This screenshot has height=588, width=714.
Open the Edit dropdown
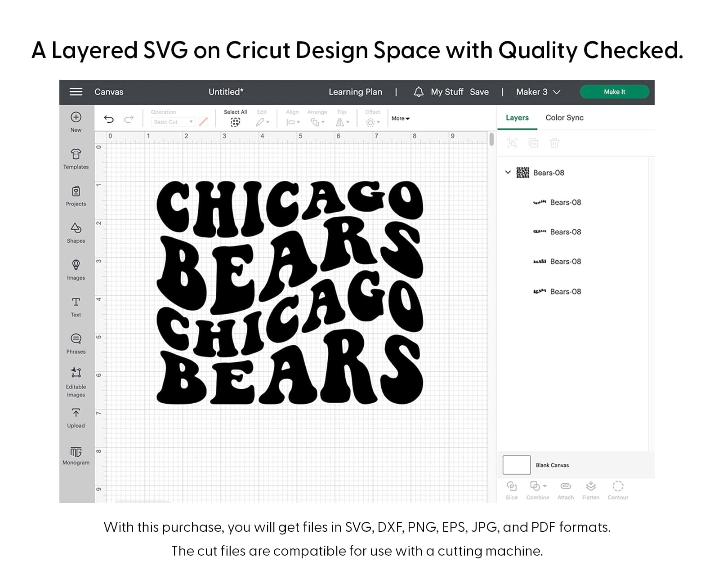coord(263,122)
